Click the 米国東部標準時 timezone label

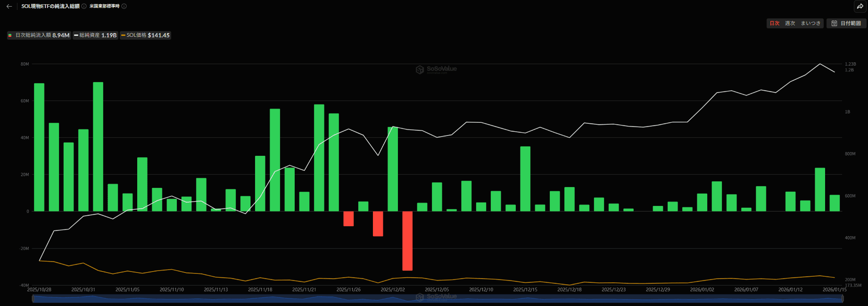point(104,7)
